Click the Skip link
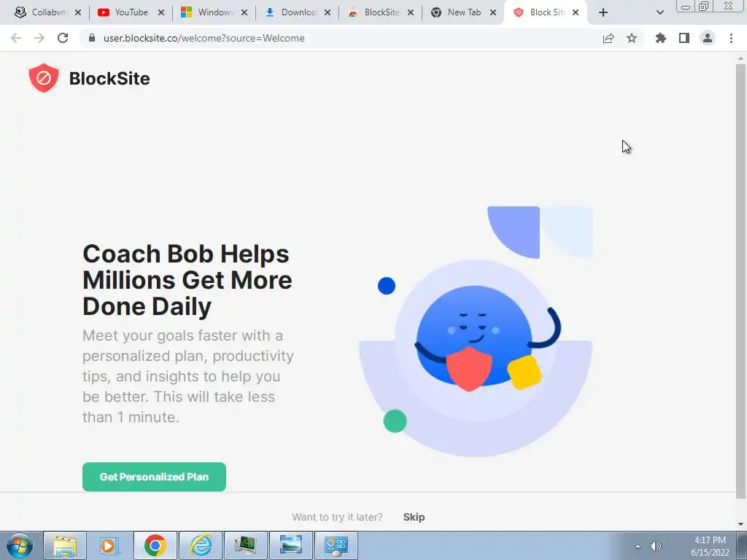The height and width of the screenshot is (560, 747). coord(414,517)
